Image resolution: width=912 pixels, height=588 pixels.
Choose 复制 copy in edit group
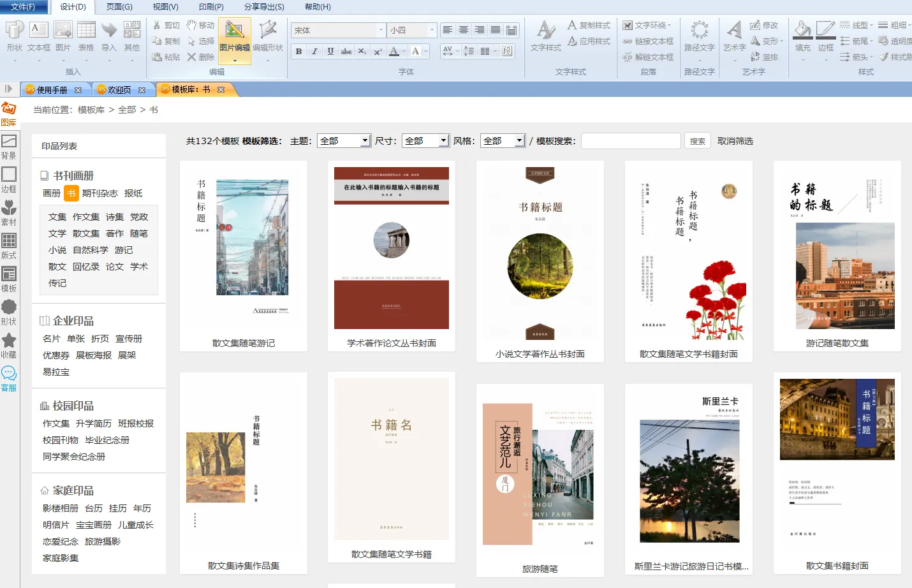(x=166, y=41)
